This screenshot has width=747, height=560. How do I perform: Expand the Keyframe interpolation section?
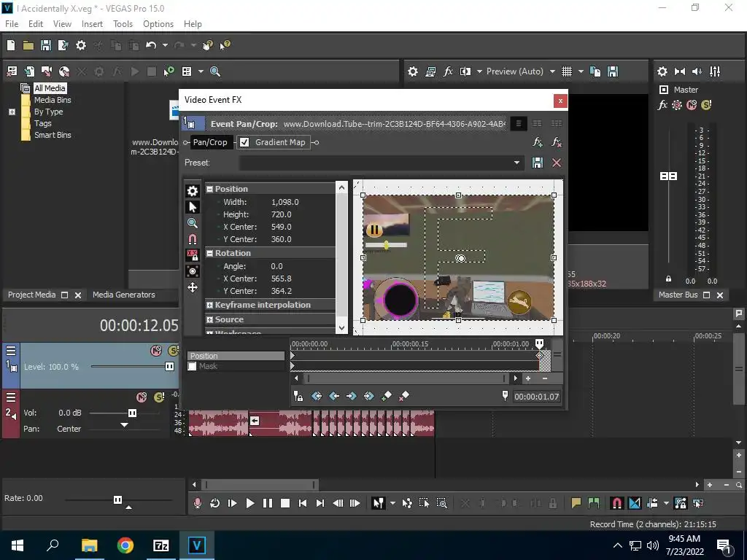[x=209, y=306]
